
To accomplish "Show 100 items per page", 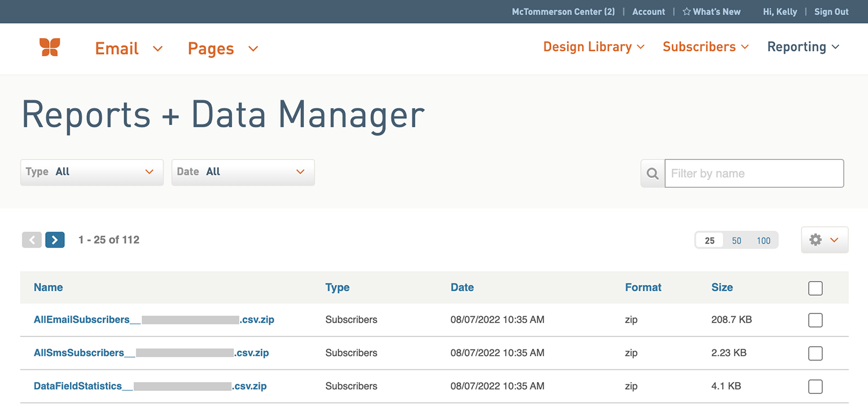I will pyautogui.click(x=764, y=240).
